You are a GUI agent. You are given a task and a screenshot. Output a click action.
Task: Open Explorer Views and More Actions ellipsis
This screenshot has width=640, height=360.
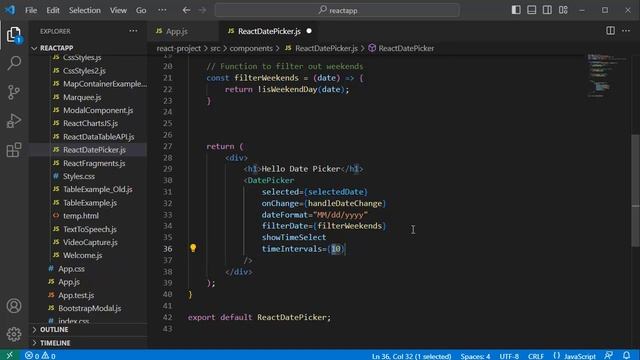133,31
